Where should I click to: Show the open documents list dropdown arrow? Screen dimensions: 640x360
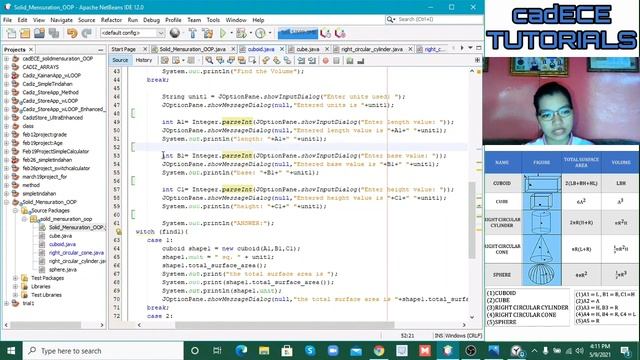[470, 48]
